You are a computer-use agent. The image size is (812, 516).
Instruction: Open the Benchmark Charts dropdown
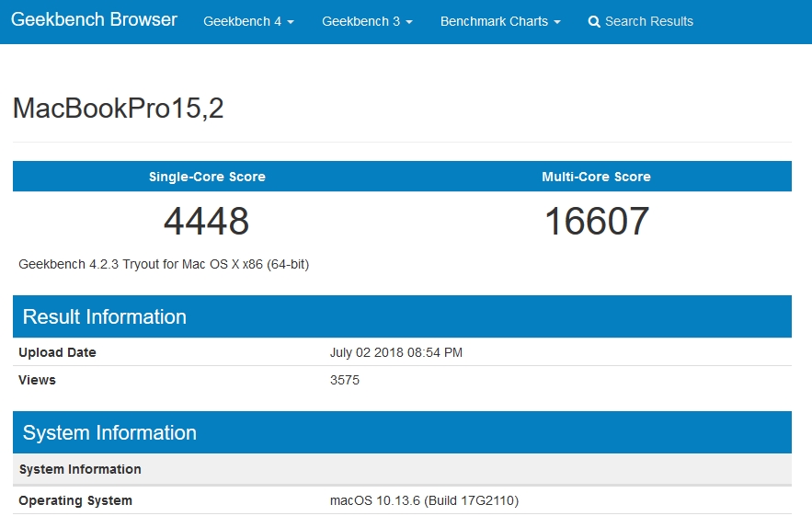(x=500, y=21)
